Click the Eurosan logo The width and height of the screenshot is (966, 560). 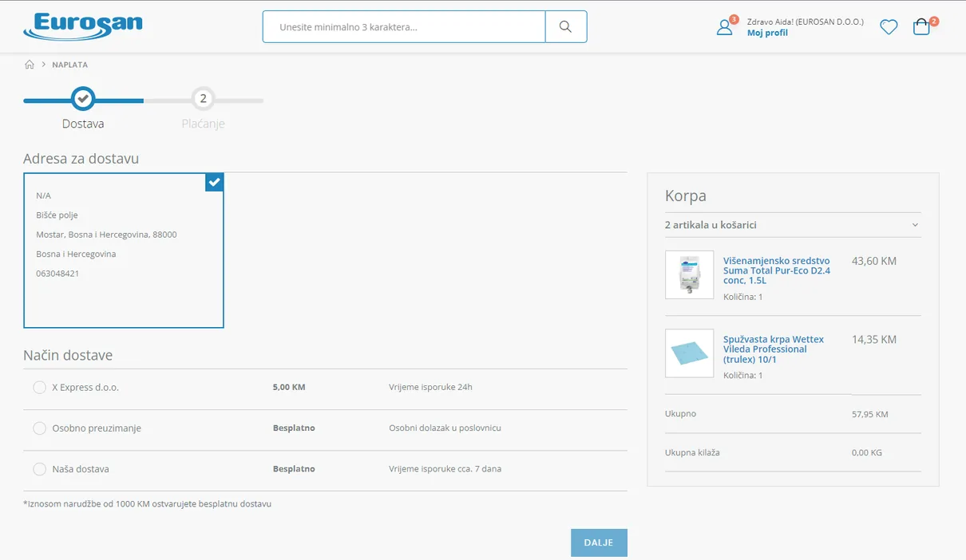83,26
